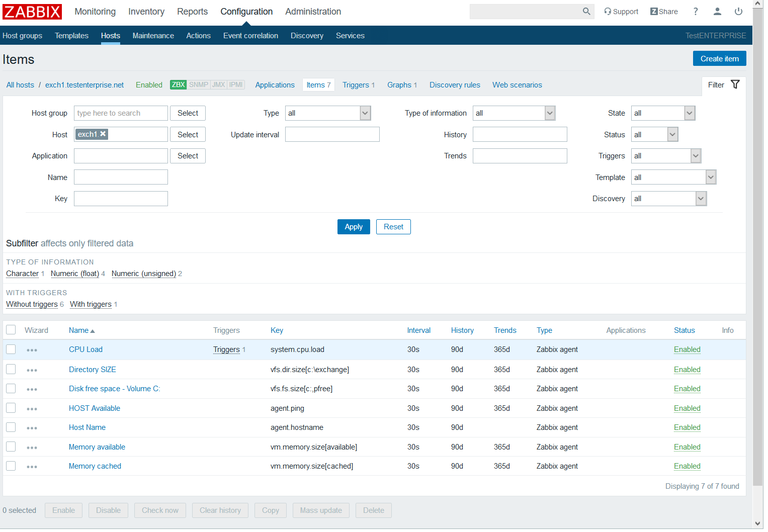Open the user profile icon
768x532 pixels.
point(717,12)
